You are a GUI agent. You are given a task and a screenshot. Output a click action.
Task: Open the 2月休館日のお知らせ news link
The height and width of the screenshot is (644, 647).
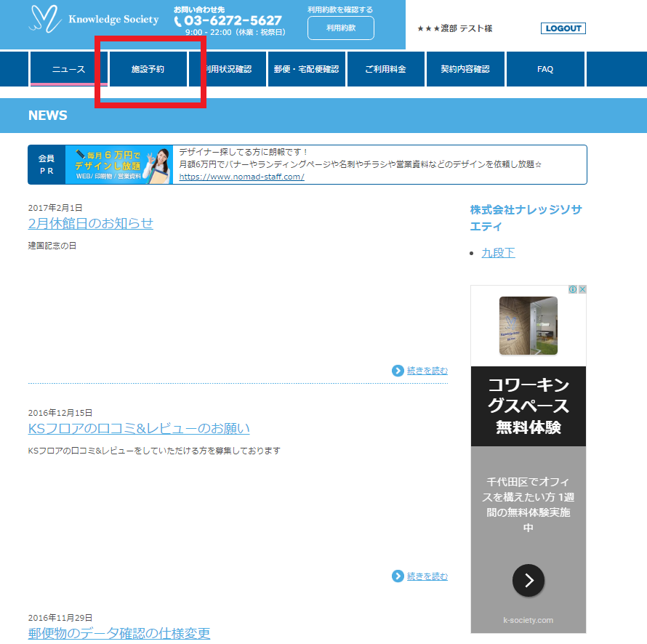point(91,223)
